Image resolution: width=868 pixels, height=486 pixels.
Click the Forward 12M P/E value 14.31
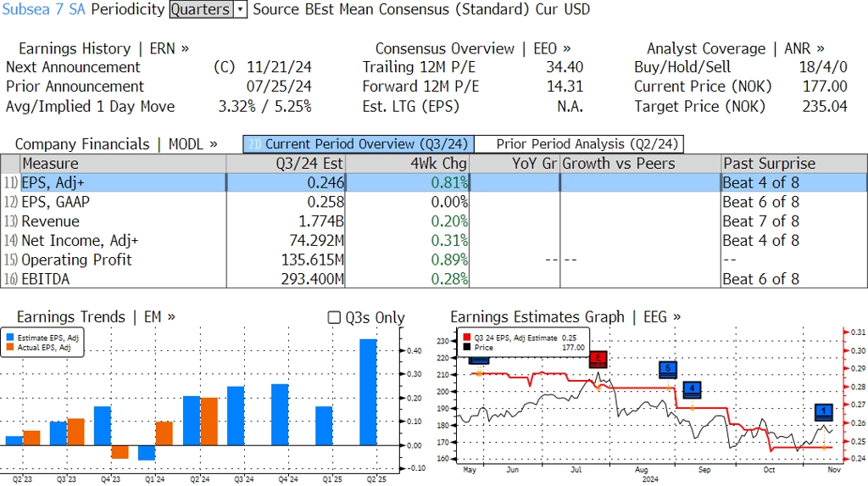pos(565,87)
